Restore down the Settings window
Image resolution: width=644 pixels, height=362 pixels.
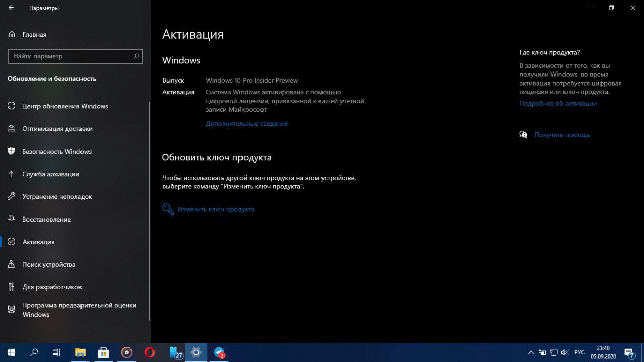pyautogui.click(x=611, y=8)
